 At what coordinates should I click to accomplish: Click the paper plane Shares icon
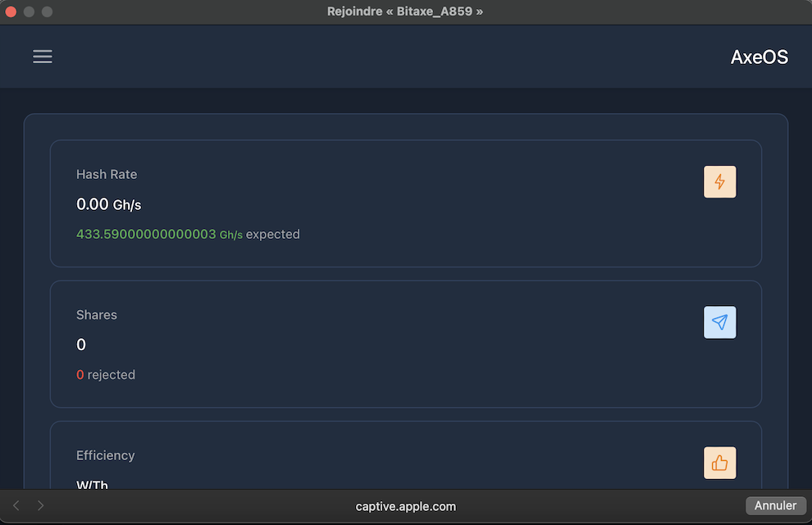coord(719,322)
